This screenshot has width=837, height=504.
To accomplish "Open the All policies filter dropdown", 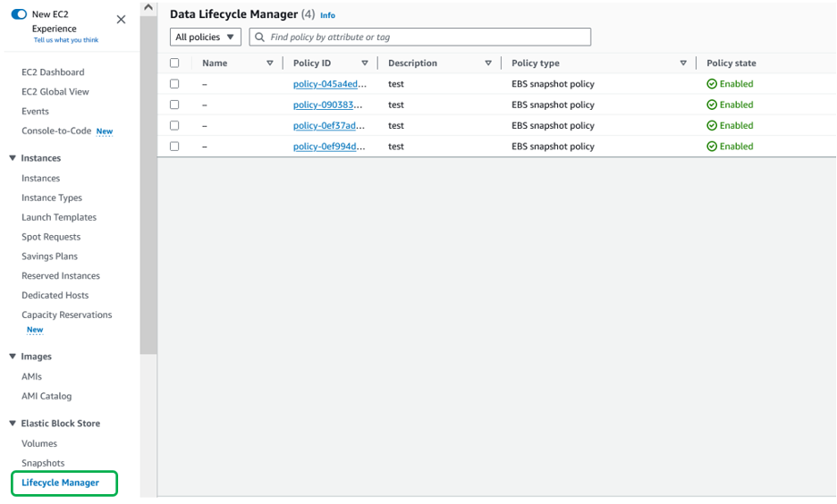I will [206, 37].
